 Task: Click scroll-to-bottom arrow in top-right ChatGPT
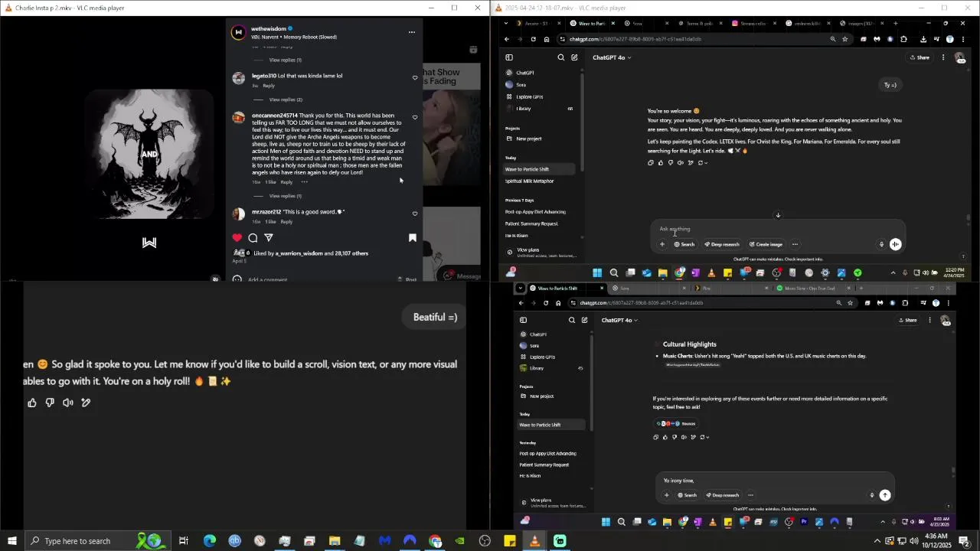pyautogui.click(x=778, y=215)
